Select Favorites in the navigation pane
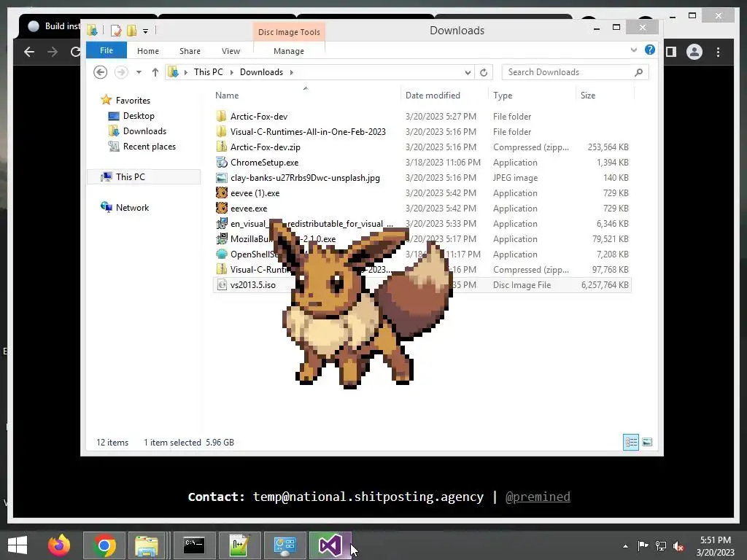Screen dimensions: 747x560 tap(125, 100)
